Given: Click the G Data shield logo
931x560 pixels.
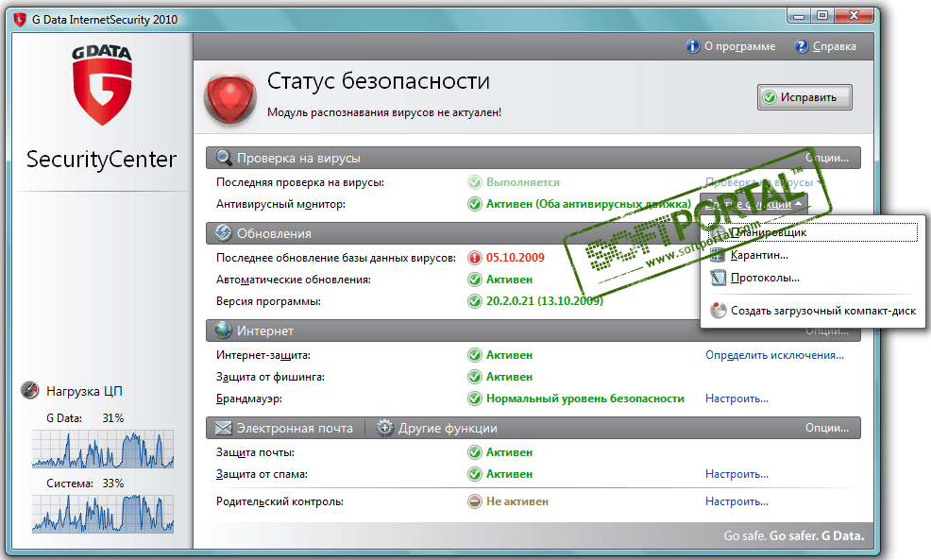Looking at the screenshot, I should tap(102, 86).
